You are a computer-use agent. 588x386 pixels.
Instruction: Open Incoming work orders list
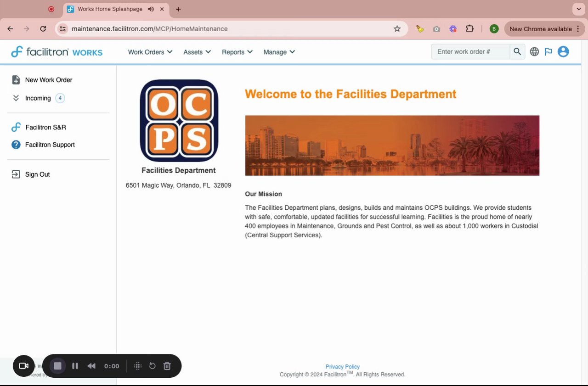[38, 98]
